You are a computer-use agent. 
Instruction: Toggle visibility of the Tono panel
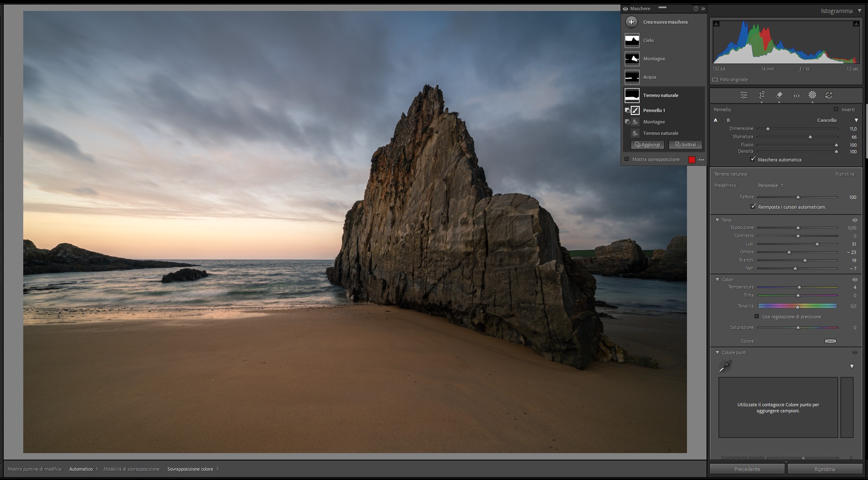coord(855,220)
